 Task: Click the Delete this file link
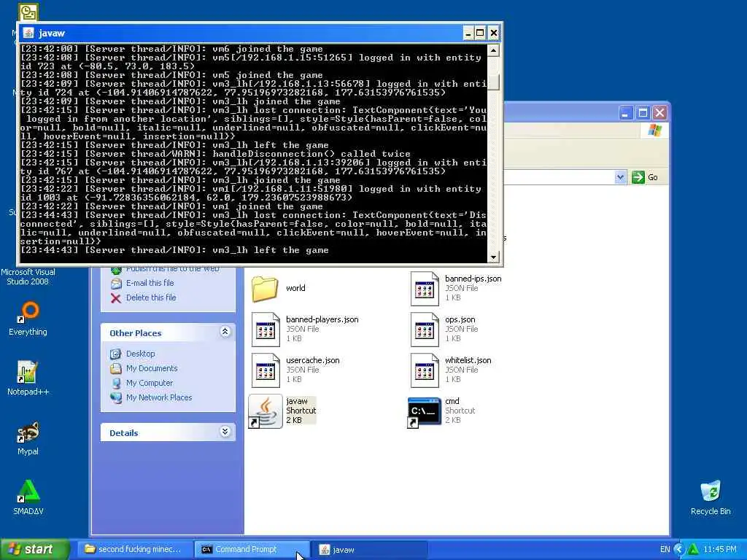151,297
